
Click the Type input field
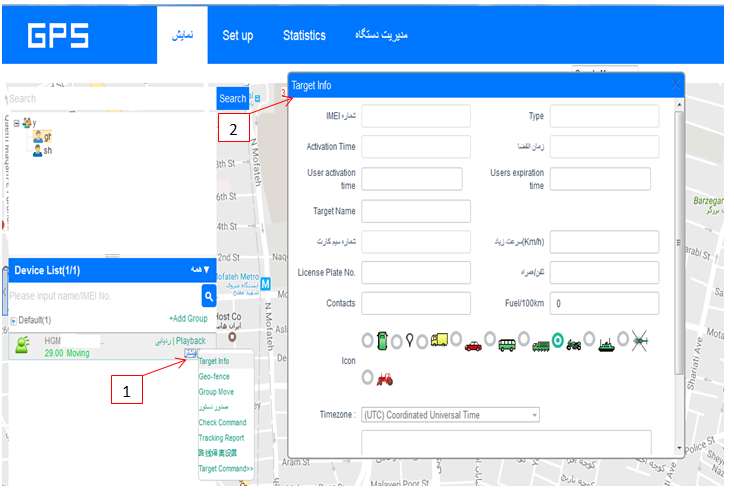(x=604, y=116)
